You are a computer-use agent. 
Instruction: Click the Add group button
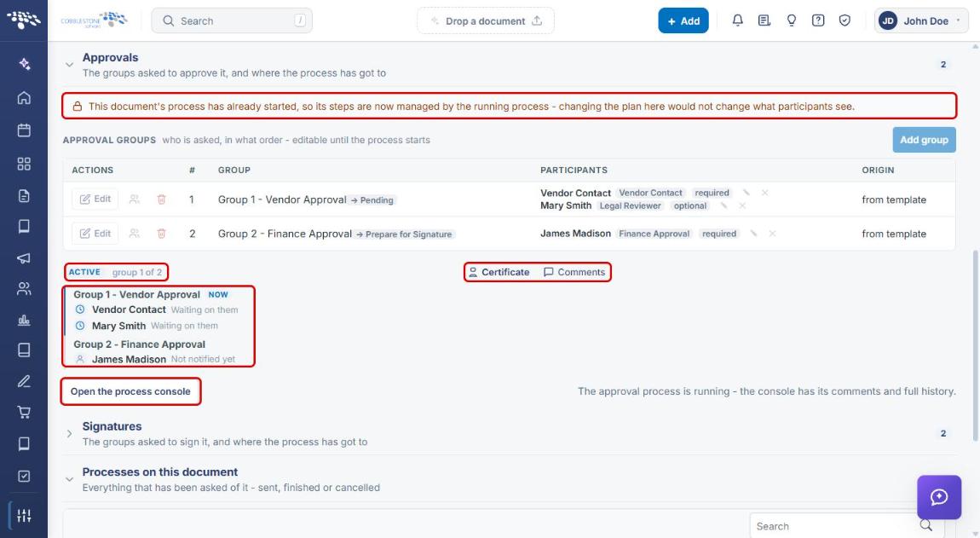click(924, 140)
